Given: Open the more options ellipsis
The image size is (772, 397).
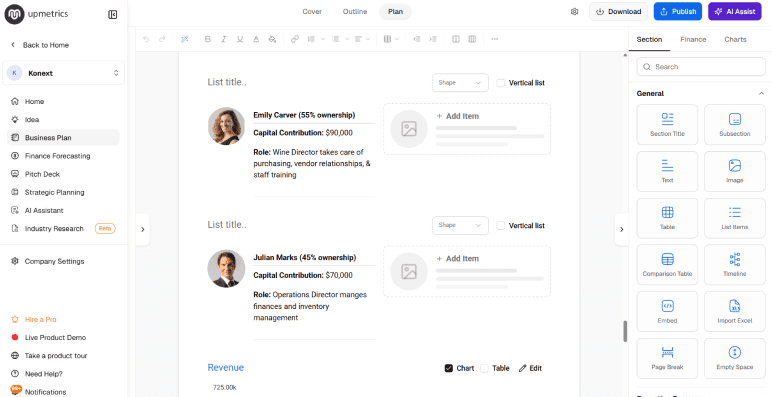Looking at the screenshot, I should pos(495,39).
